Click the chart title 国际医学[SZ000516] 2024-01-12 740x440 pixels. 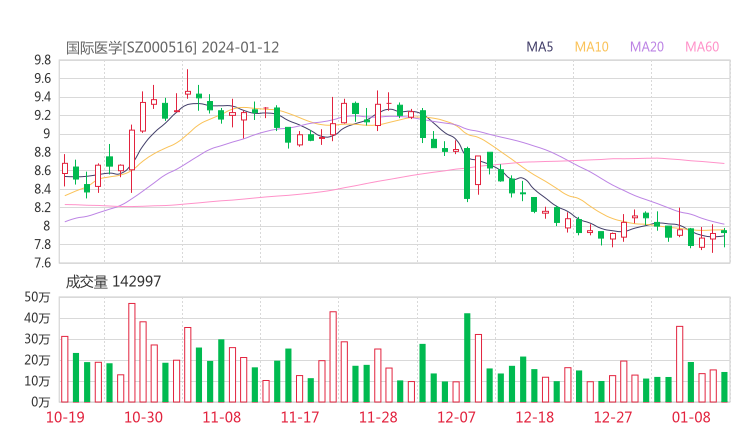click(172, 48)
